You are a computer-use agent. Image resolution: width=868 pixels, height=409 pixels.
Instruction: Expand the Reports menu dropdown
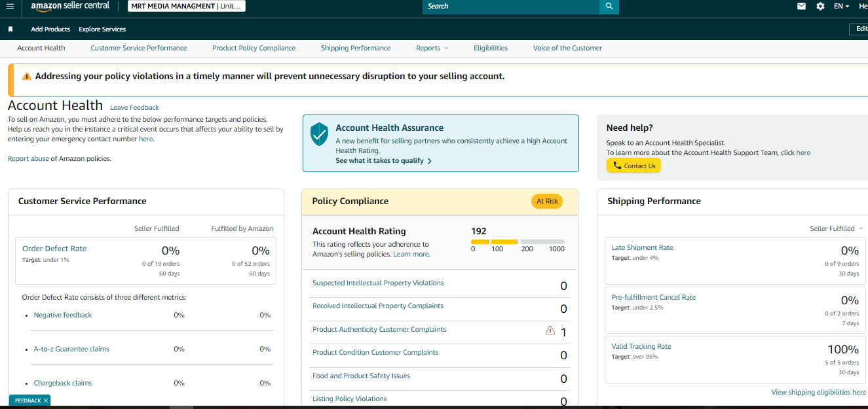pyautogui.click(x=432, y=48)
